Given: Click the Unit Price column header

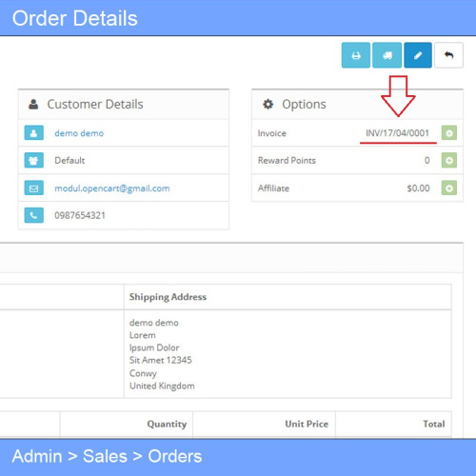Looking at the screenshot, I should tap(307, 424).
